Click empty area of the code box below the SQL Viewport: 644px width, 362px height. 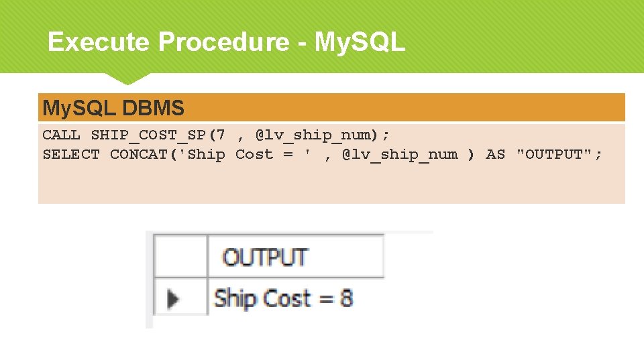(x=331, y=184)
